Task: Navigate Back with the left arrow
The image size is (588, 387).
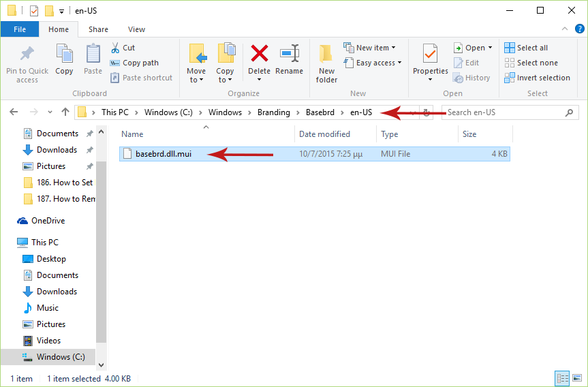Action: coord(14,112)
